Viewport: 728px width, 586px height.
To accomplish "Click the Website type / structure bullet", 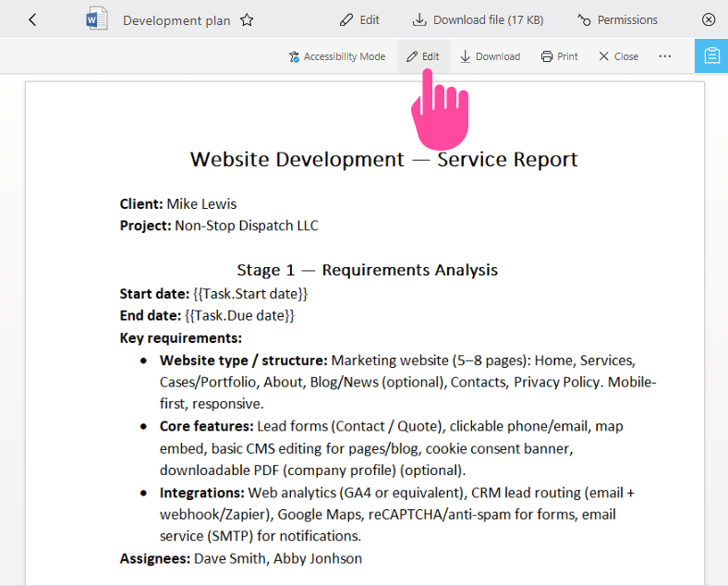I will (x=408, y=382).
